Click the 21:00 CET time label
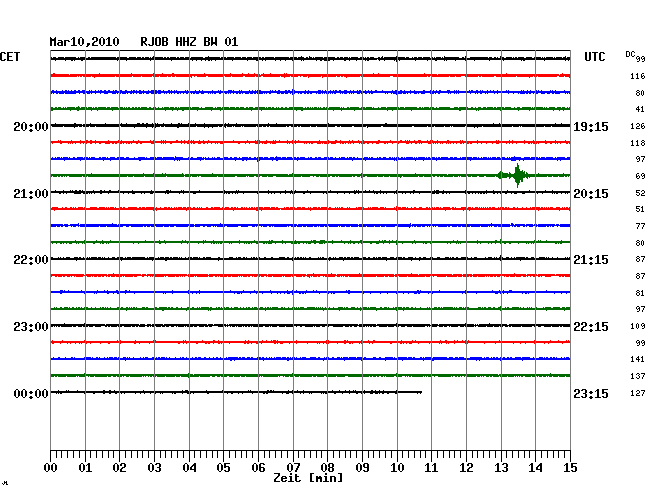 tap(31, 194)
